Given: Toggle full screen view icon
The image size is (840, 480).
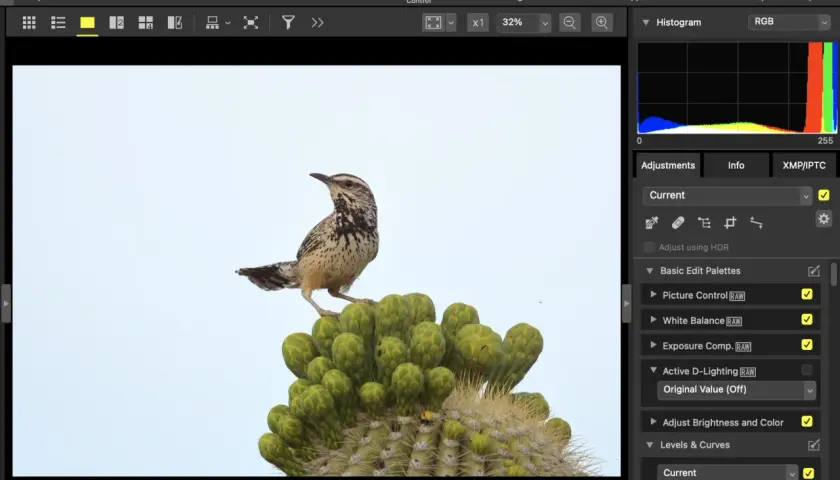Looking at the screenshot, I should tap(251, 22).
